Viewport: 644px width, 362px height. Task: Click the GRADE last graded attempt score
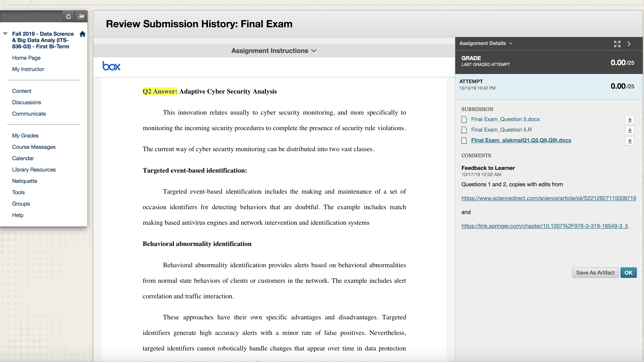click(622, 62)
